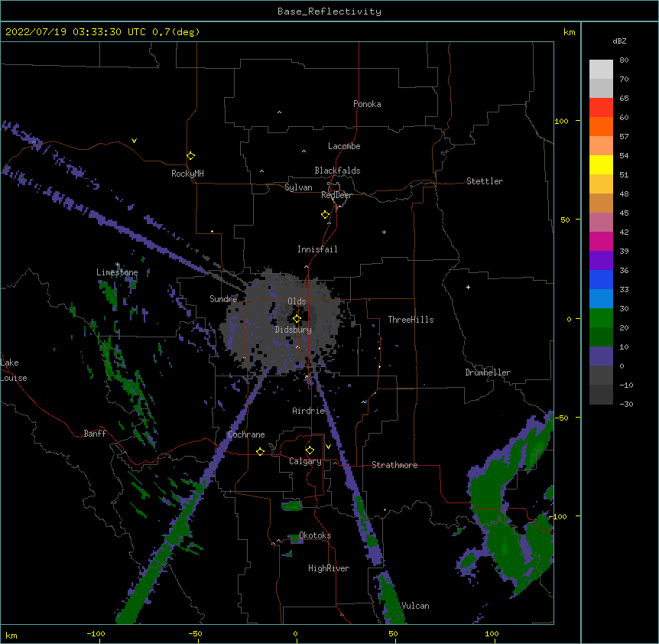Click the Okotoks label
The image size is (659, 644).
click(x=315, y=535)
